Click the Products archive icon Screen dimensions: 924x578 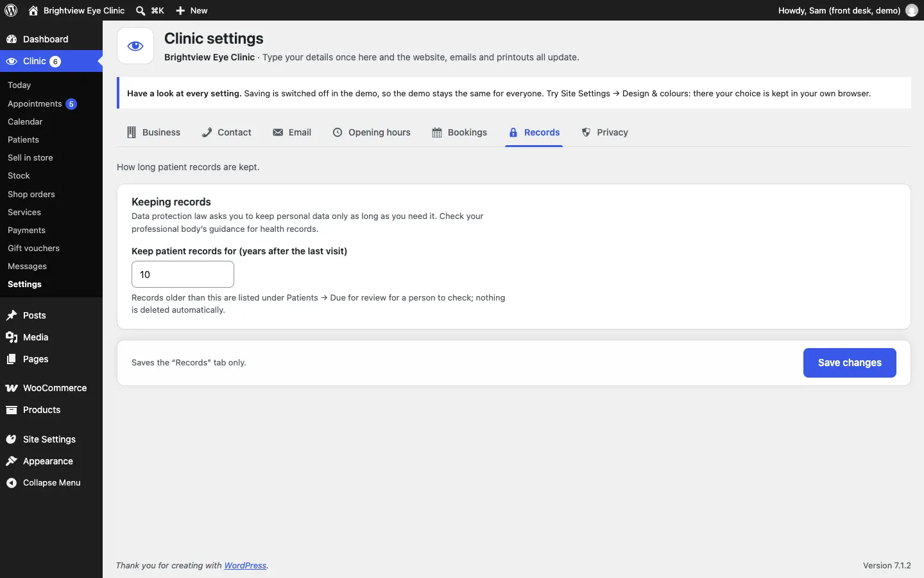pos(12,410)
